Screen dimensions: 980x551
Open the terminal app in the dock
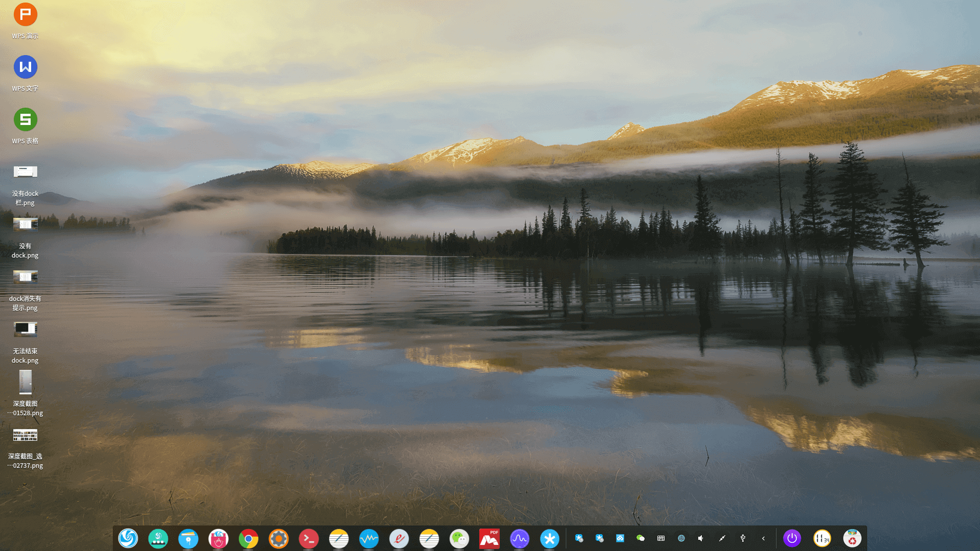pyautogui.click(x=309, y=538)
